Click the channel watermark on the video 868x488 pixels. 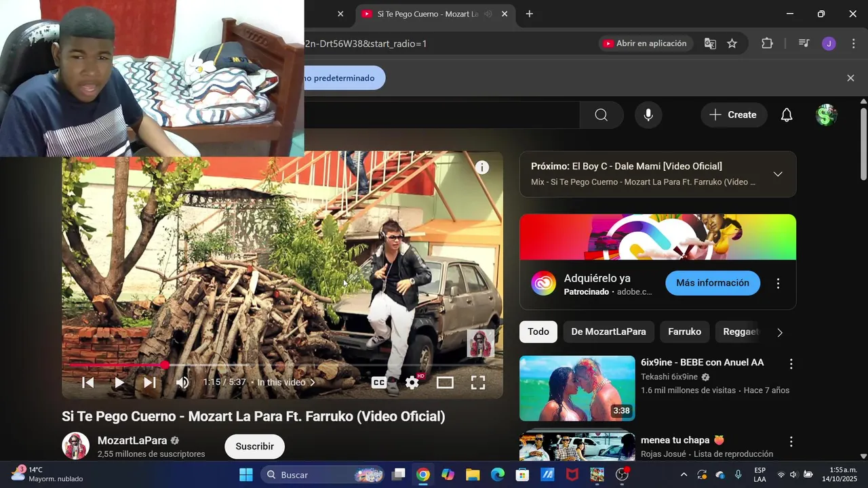pyautogui.click(x=481, y=344)
